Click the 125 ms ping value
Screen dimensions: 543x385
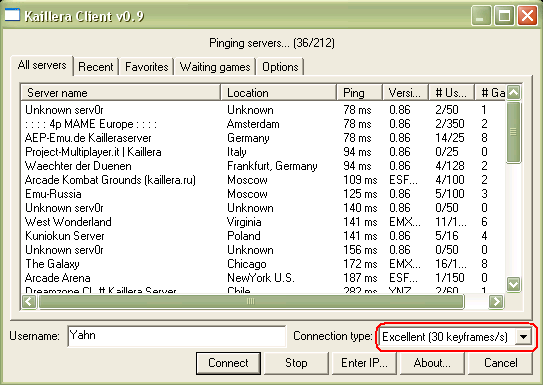360,194
